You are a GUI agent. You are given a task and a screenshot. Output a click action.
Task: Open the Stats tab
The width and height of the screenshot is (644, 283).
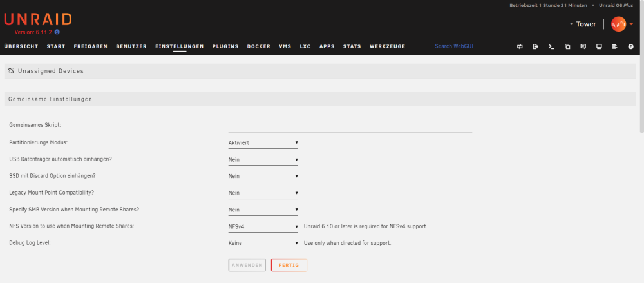(x=352, y=46)
